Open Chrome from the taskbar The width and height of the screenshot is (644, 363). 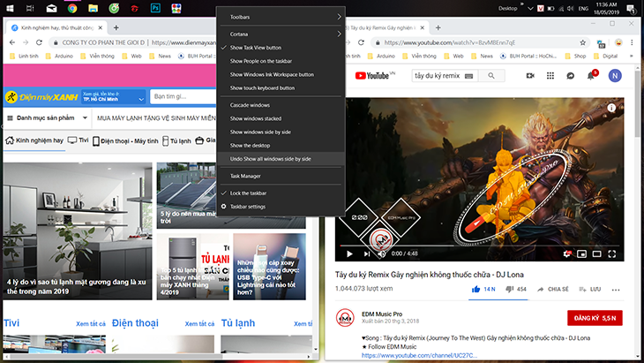[x=72, y=8]
